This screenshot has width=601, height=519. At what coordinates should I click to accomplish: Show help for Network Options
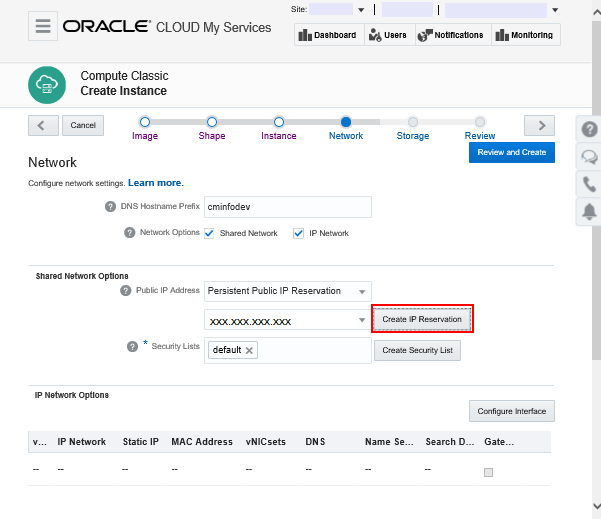[x=130, y=233]
